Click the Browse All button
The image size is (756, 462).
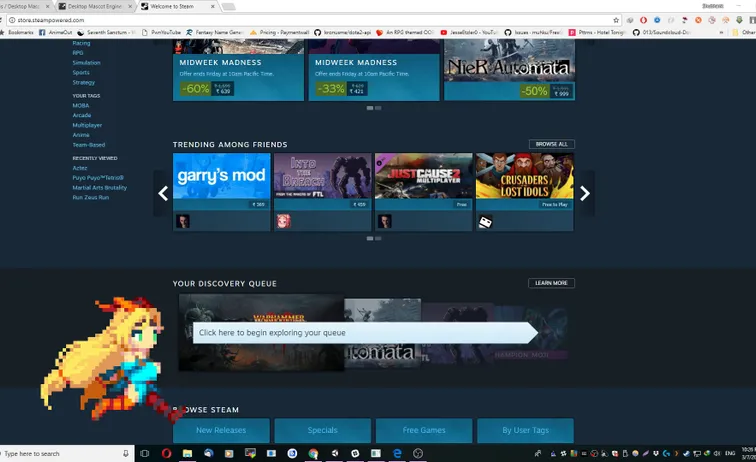pyautogui.click(x=551, y=144)
